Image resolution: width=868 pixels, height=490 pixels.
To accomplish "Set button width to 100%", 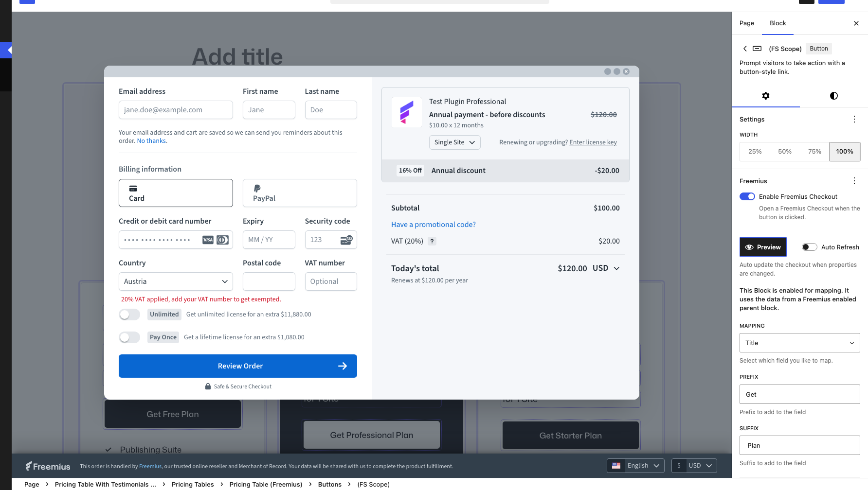I will 845,152.
